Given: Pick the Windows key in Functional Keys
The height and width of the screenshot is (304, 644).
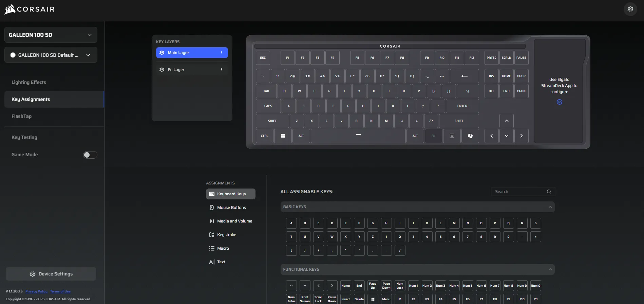Looking at the screenshot, I should [373, 299].
